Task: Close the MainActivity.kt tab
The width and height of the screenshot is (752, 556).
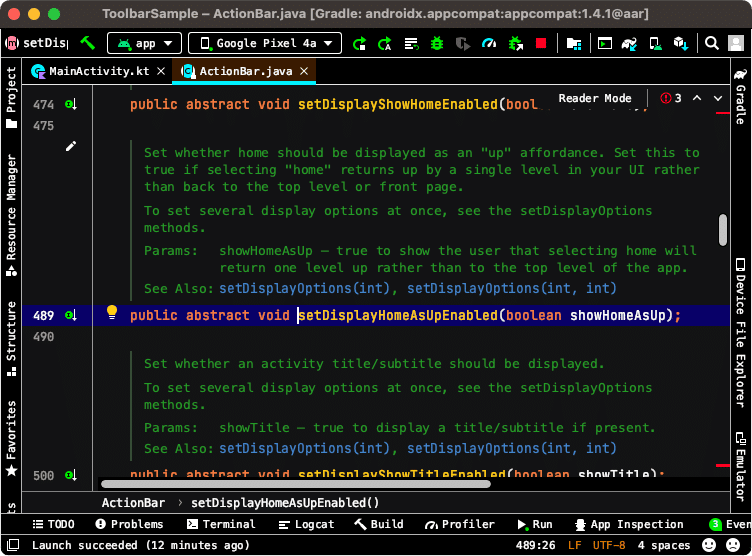Action: 161,71
